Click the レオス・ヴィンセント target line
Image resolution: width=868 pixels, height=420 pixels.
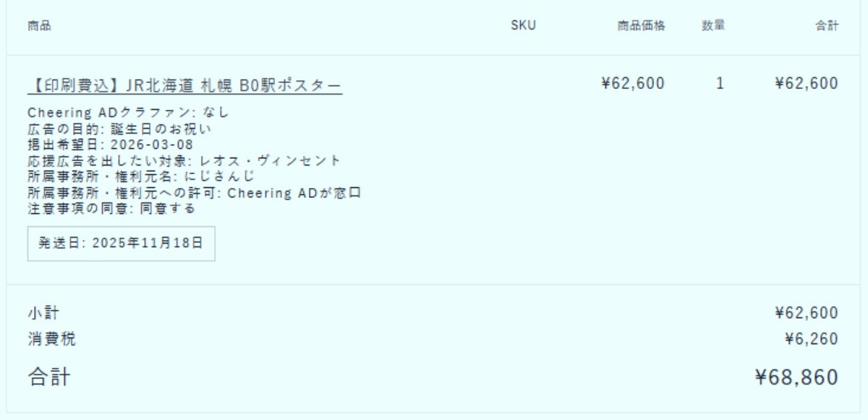click(184, 160)
